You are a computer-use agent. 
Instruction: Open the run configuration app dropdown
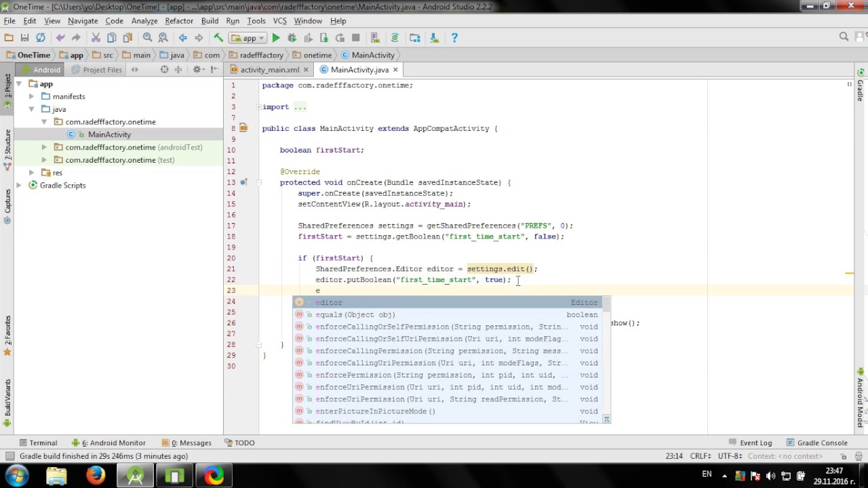(x=247, y=38)
